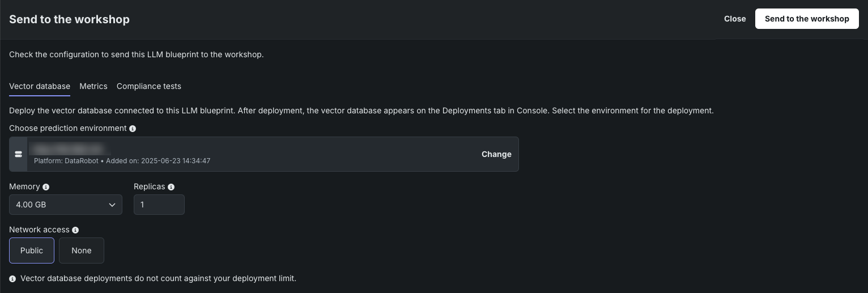Click info icon beside deployment limit note
This screenshot has width=868, height=293.
(x=12, y=279)
